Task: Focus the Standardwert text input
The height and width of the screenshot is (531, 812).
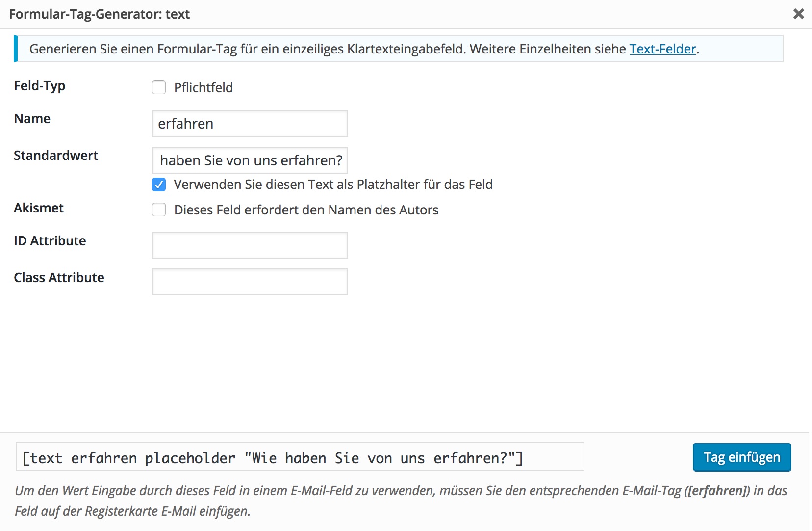Action: point(250,160)
